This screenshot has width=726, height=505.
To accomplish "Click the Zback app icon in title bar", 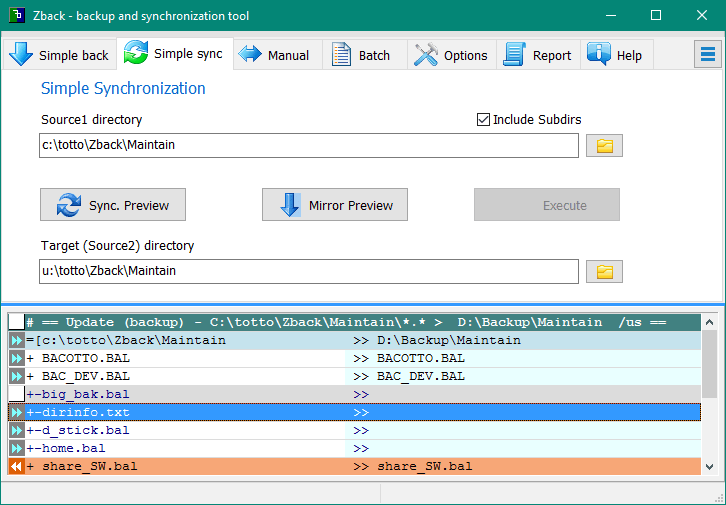I will (17, 15).
